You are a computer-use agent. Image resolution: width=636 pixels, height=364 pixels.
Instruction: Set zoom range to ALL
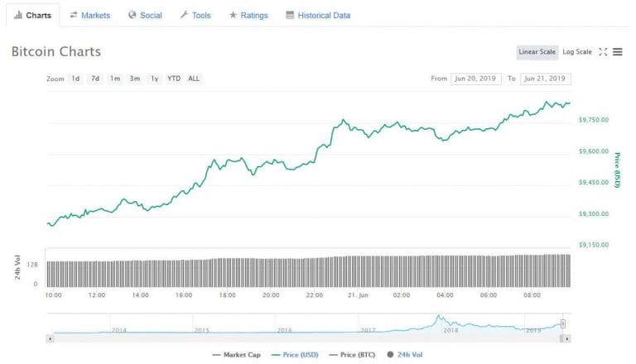click(x=194, y=79)
